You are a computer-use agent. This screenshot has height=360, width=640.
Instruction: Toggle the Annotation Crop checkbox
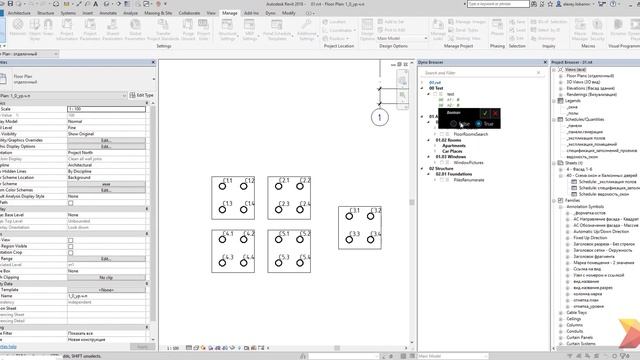[x=71, y=253]
